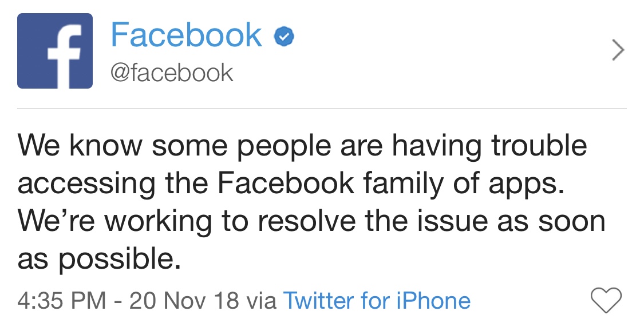Click the 4:35 PM timestamp
This screenshot has height=327, width=644.
62,301
